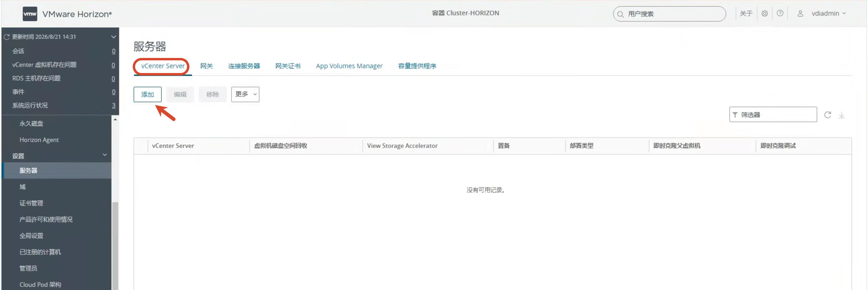Click the download export icon near filter
The height and width of the screenshot is (290, 868).
point(841,115)
